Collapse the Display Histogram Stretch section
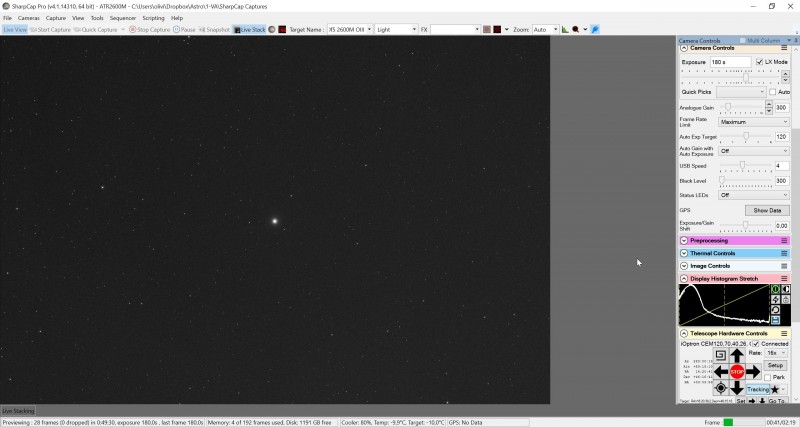Viewport: 800px width, 427px height. pos(684,279)
